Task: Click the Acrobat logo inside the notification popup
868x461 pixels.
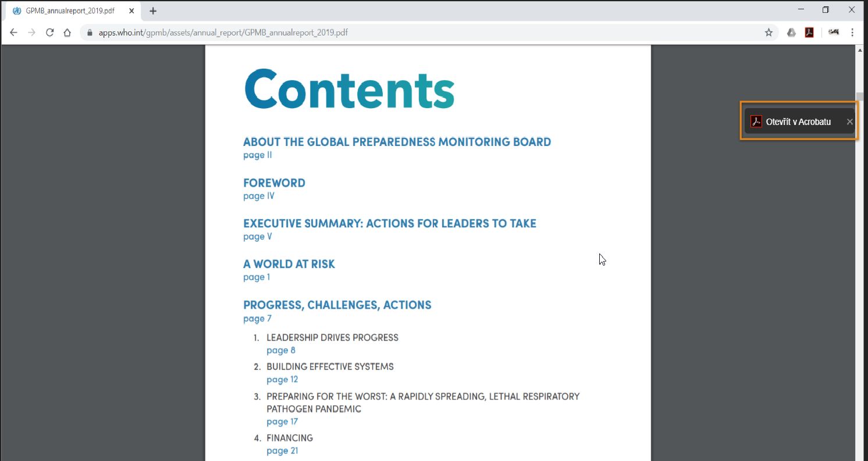Action: tap(755, 121)
